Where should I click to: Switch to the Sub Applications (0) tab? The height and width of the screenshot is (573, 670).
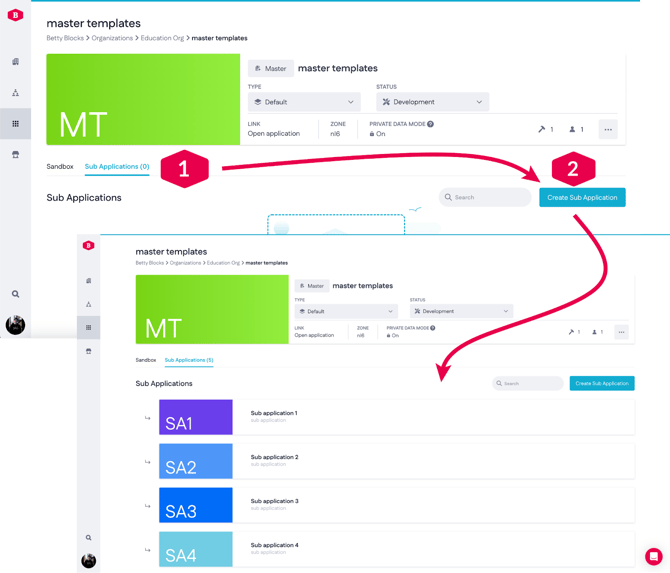point(117,167)
